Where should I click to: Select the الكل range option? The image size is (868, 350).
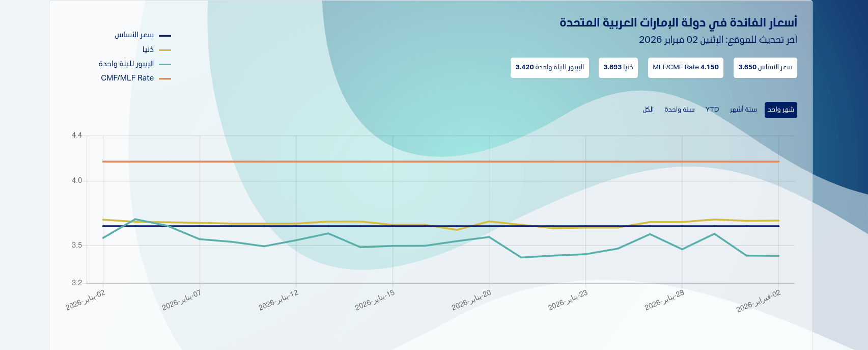point(648,110)
